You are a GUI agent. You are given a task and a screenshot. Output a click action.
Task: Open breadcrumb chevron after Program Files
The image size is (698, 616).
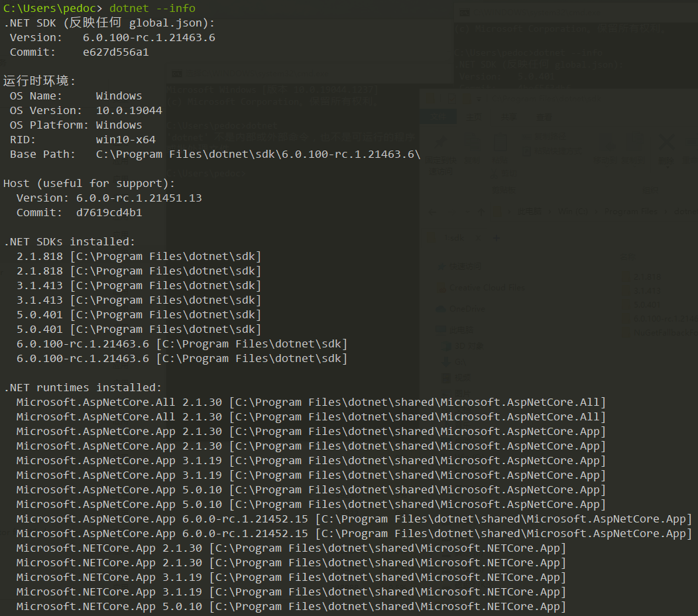point(666,212)
